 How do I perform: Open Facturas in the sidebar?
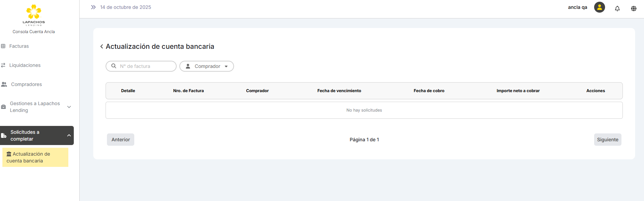tap(19, 46)
